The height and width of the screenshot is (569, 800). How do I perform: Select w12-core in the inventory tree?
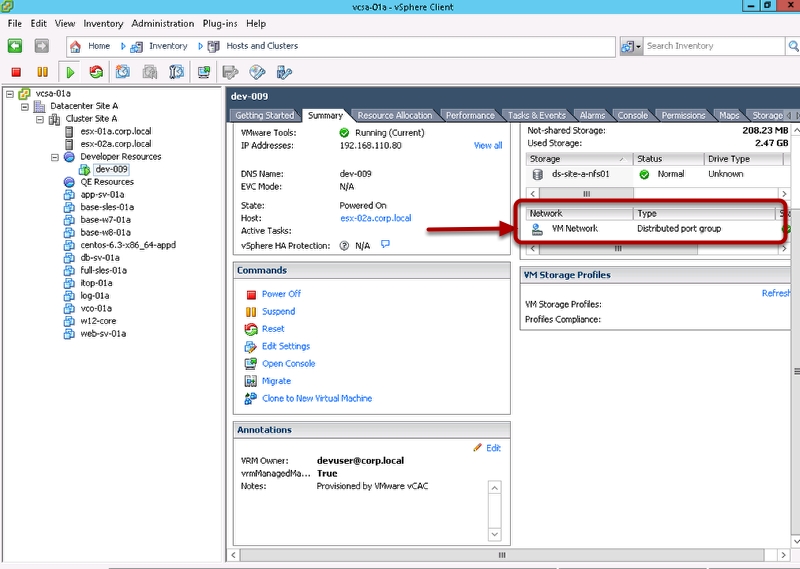click(98, 321)
